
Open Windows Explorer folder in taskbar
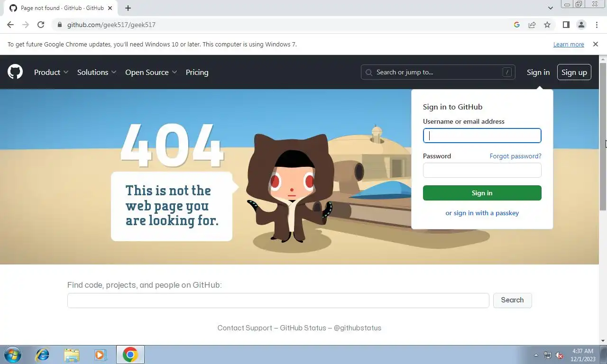pyautogui.click(x=72, y=355)
